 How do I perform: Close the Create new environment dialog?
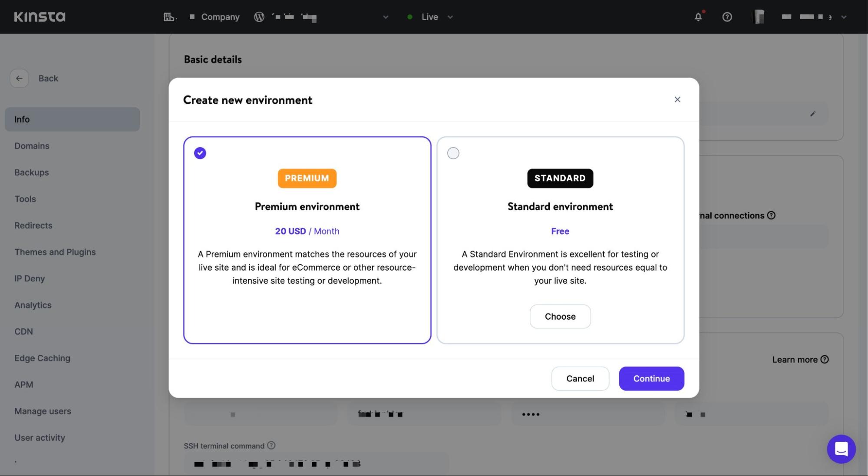(677, 99)
